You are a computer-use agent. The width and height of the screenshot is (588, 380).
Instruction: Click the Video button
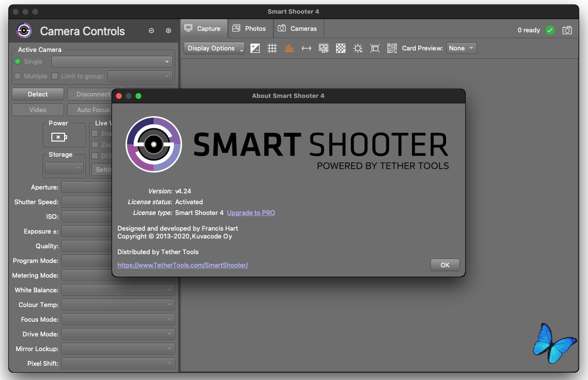38,110
